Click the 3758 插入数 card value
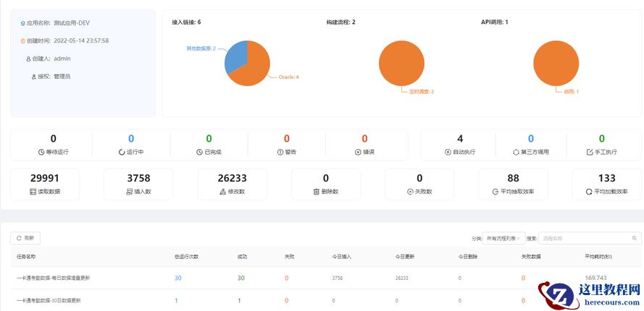The width and height of the screenshot is (644, 311). click(x=138, y=179)
